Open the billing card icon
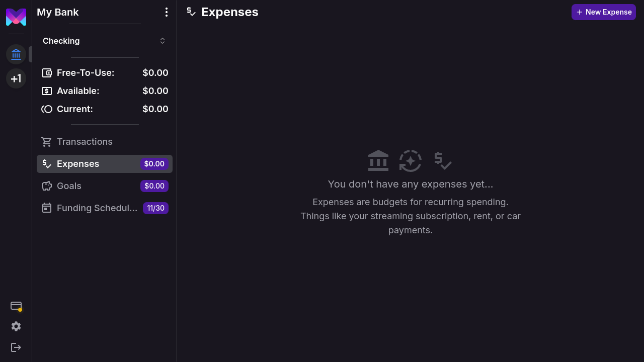Image resolution: width=644 pixels, height=362 pixels. tap(16, 306)
